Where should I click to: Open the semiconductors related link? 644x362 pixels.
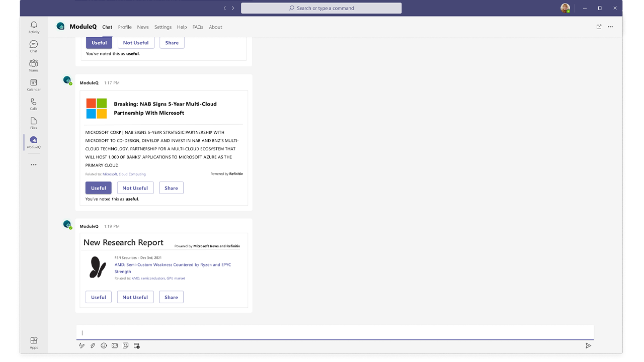(x=153, y=279)
